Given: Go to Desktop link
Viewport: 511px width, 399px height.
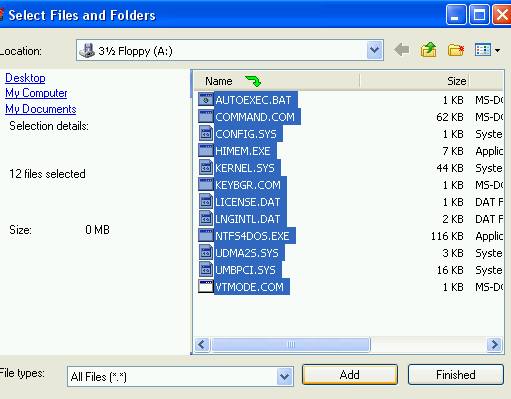Looking at the screenshot, I should click(25, 78).
